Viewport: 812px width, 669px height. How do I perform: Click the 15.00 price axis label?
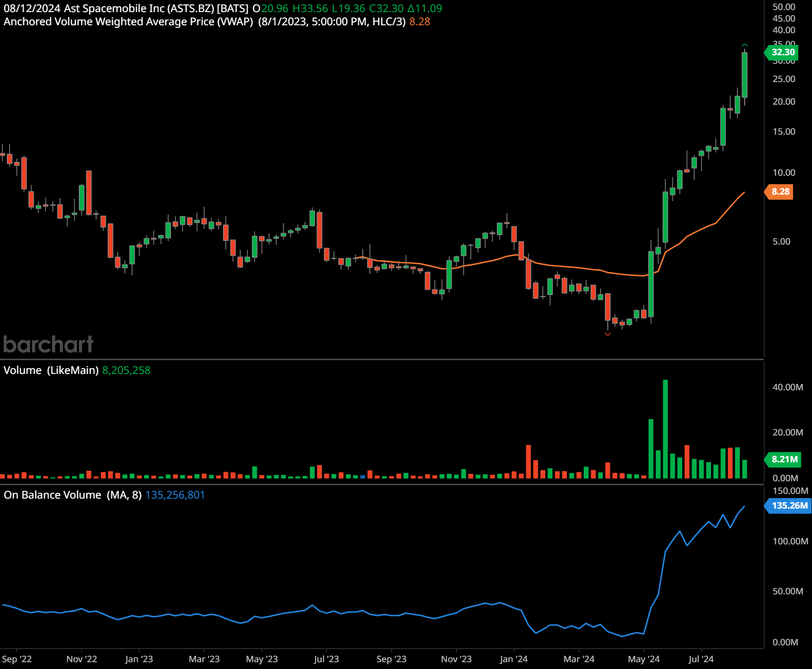(784, 131)
